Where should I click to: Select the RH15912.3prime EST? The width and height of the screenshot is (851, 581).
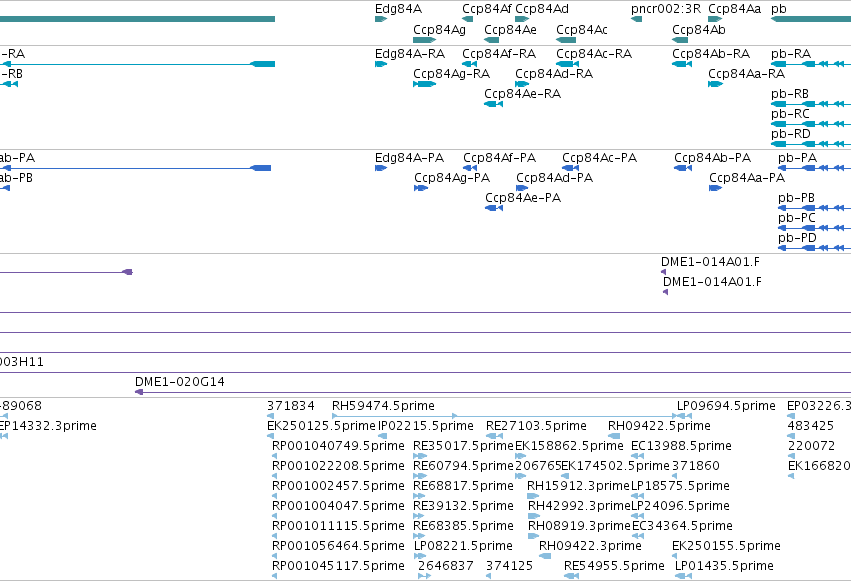coord(533,497)
